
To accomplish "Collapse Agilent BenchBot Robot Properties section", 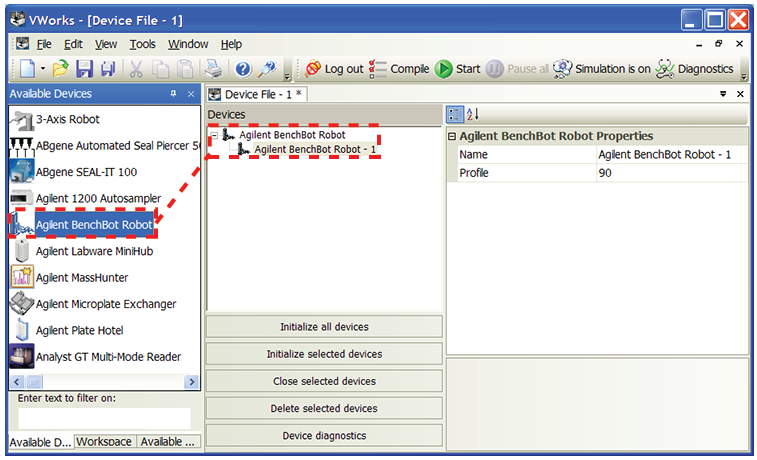I will click(x=452, y=136).
